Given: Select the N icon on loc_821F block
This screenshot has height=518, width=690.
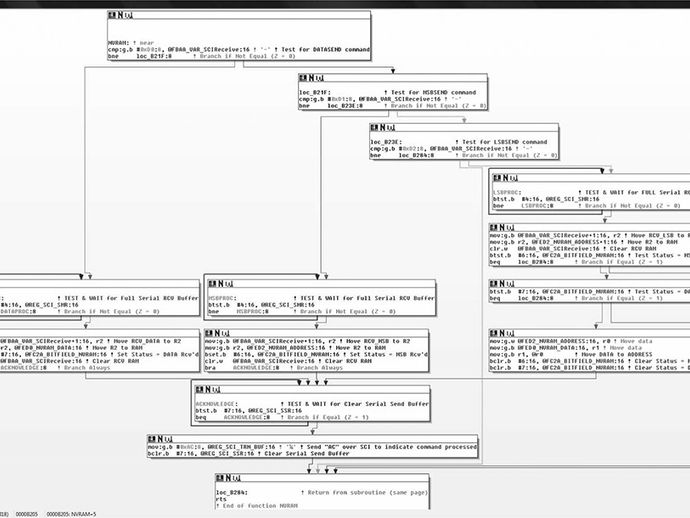Looking at the screenshot, I should click(312, 78).
